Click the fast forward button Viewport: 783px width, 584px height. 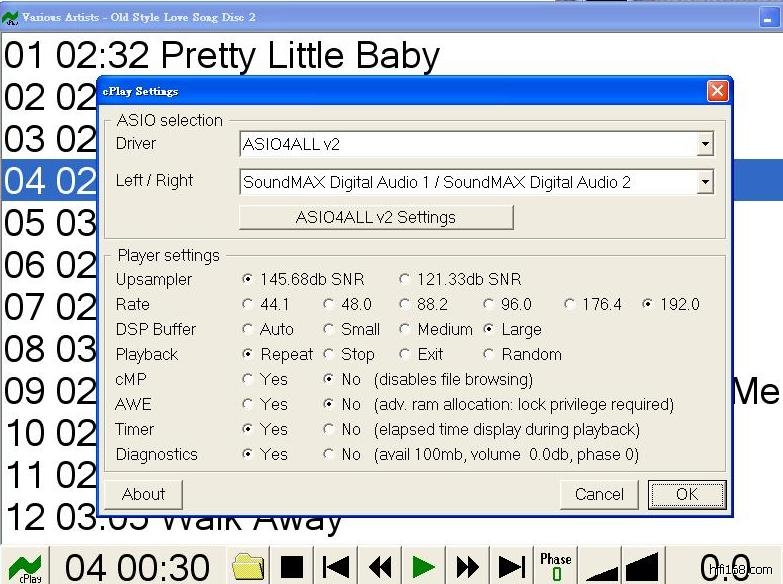pos(467,566)
